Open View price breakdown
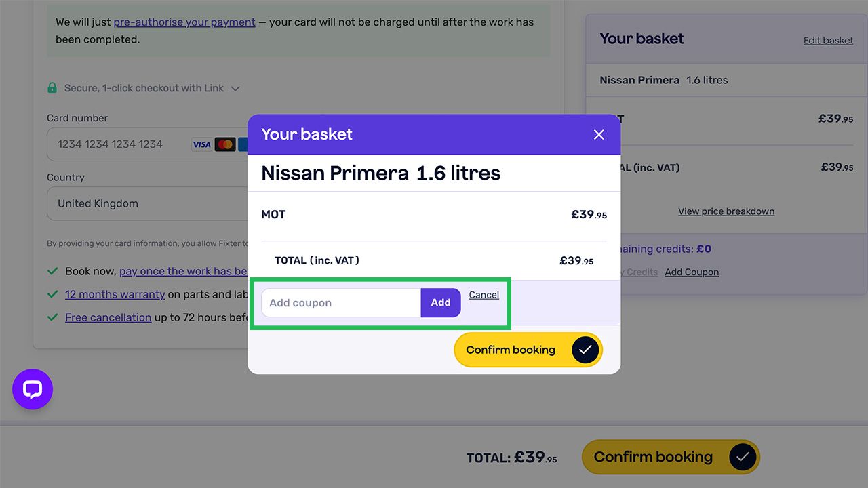The width and height of the screenshot is (868, 488). (726, 211)
